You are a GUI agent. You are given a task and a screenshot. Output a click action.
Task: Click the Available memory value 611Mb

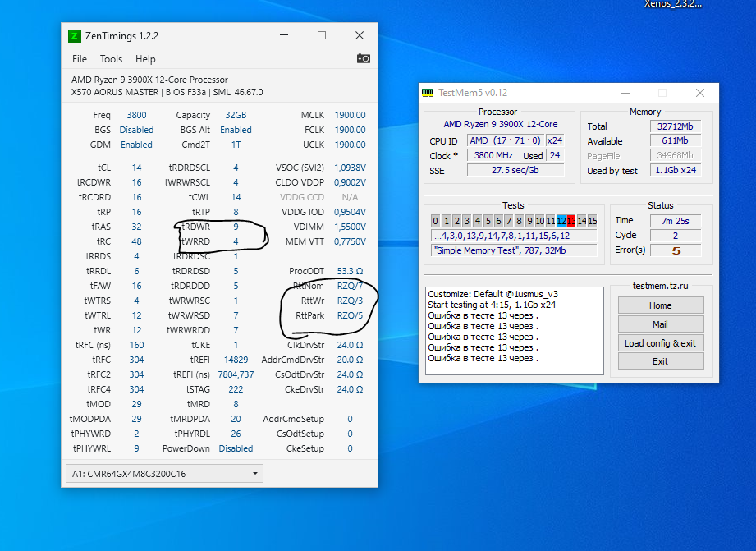(676, 141)
